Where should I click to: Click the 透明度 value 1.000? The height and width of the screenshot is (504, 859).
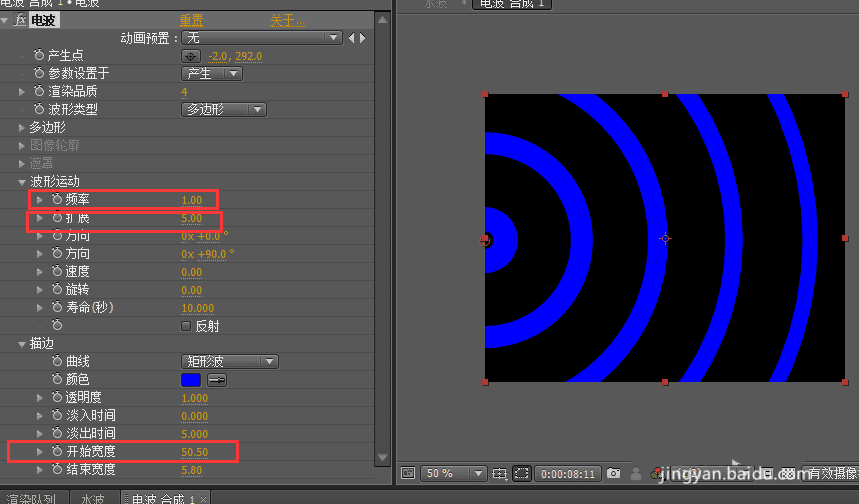click(x=194, y=398)
